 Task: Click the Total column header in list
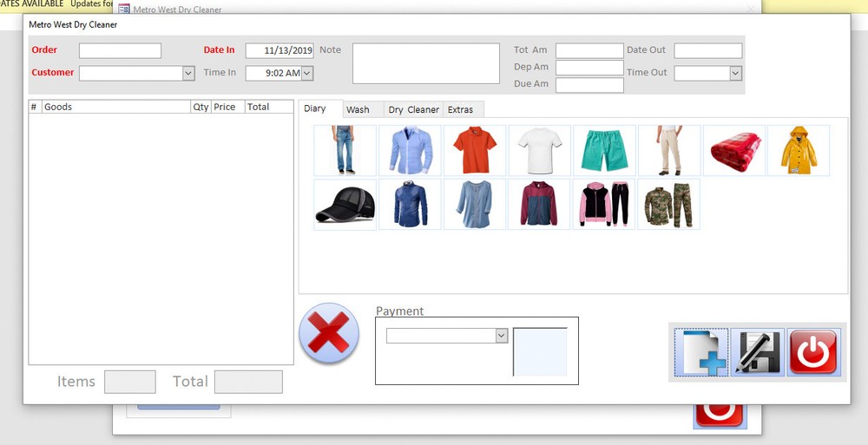point(269,107)
